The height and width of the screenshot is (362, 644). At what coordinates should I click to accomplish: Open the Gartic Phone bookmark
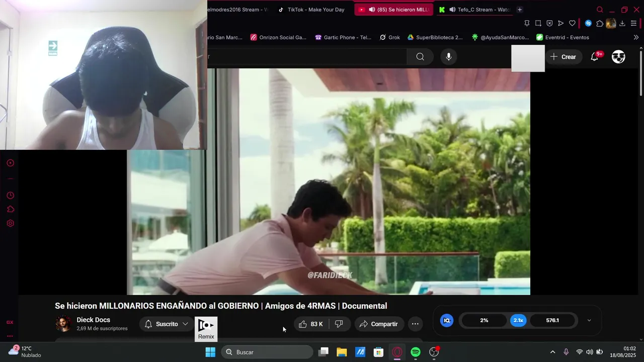pyautogui.click(x=343, y=37)
